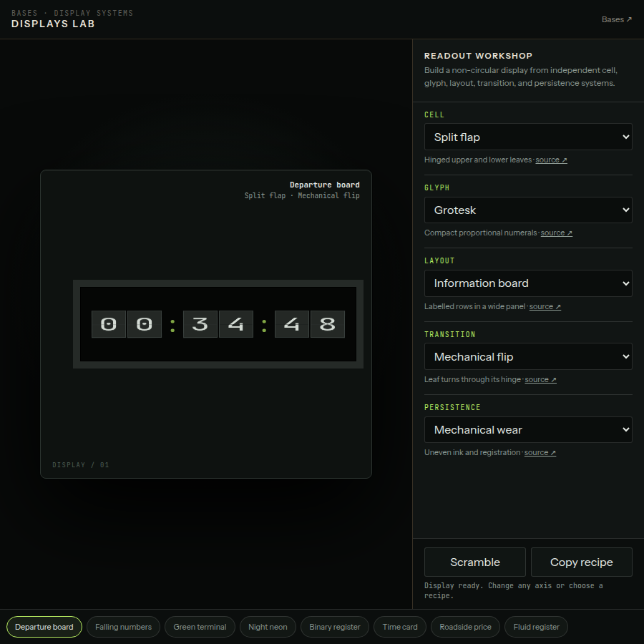
Task: Open the Transition dropdown showing Mechanical flip
Action: pos(528,356)
